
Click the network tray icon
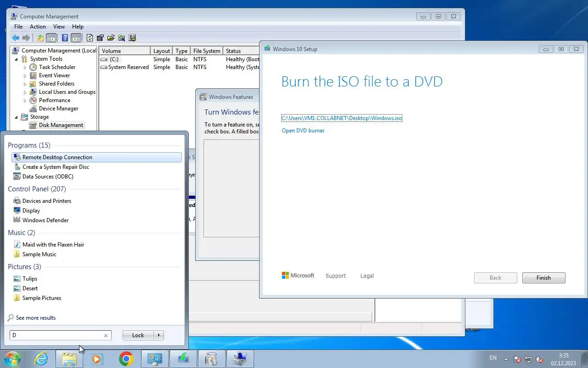coord(528,359)
